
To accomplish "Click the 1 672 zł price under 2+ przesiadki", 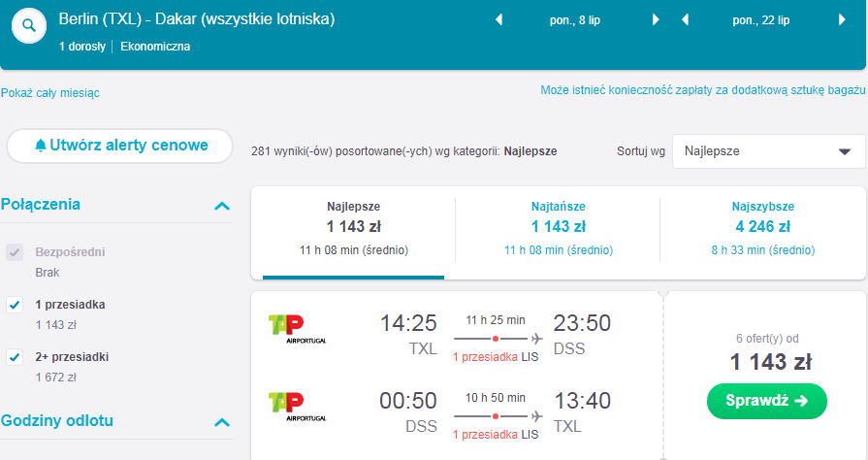I will tap(56, 378).
